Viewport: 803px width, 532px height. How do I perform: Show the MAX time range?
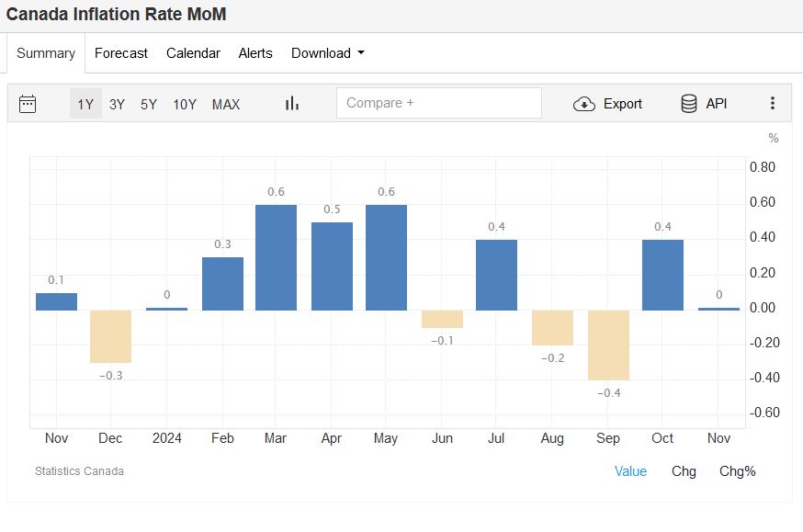point(226,104)
